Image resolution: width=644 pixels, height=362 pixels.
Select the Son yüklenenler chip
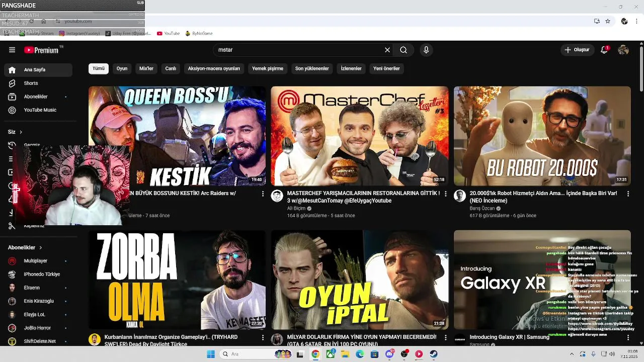[312, 68]
